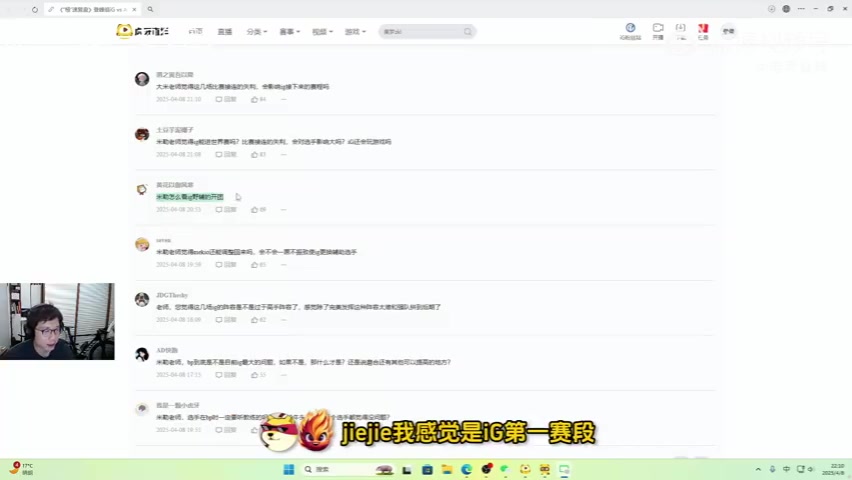Screen dimensions: 852x480
Task: Open the more options dash on the first comment
Action: coord(283,99)
